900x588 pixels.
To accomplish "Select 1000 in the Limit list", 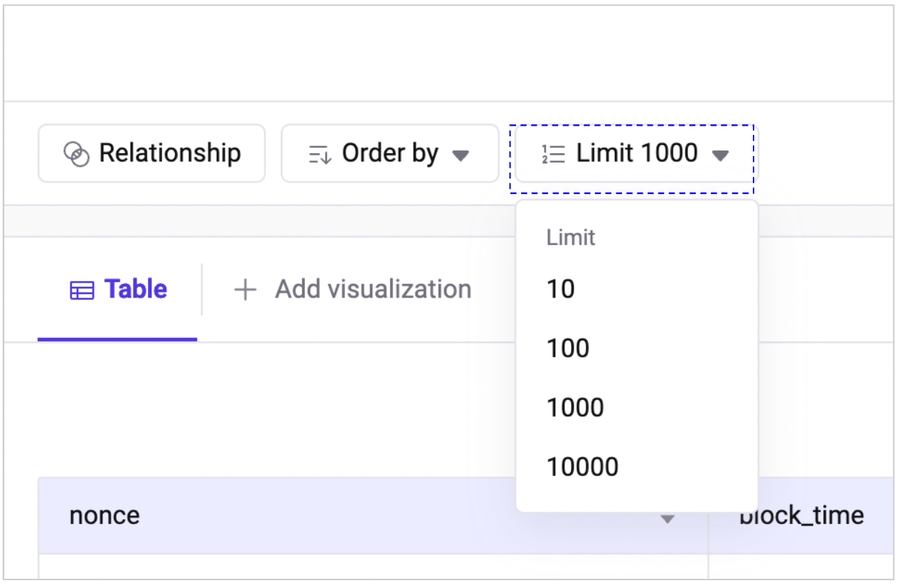I will click(575, 407).
